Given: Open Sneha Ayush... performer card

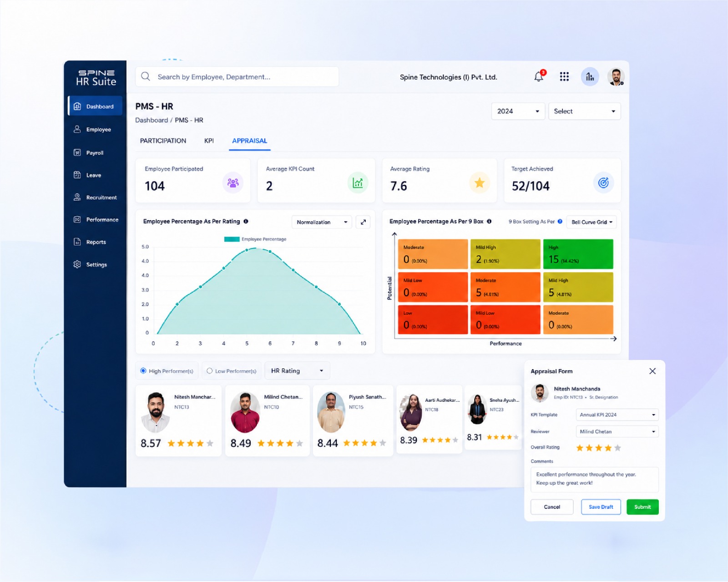Looking at the screenshot, I should (493, 417).
